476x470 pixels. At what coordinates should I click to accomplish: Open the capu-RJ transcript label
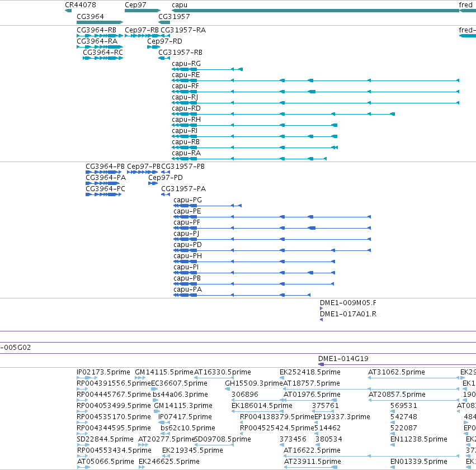click(x=185, y=97)
